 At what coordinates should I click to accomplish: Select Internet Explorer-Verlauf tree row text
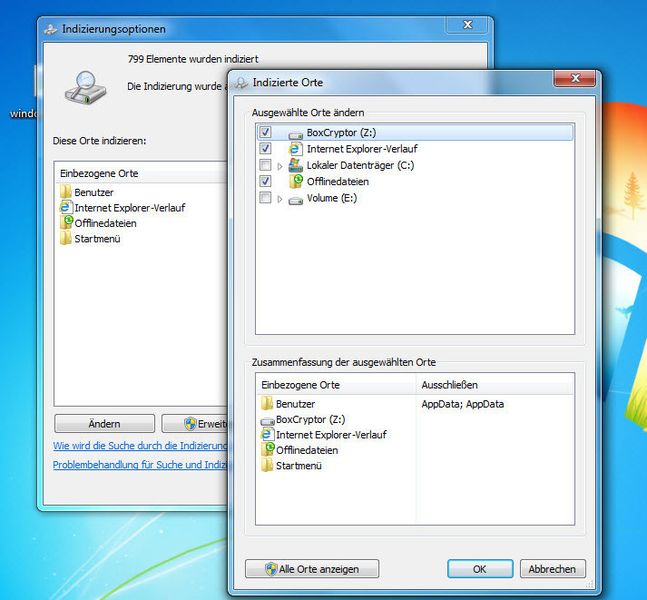[362, 149]
